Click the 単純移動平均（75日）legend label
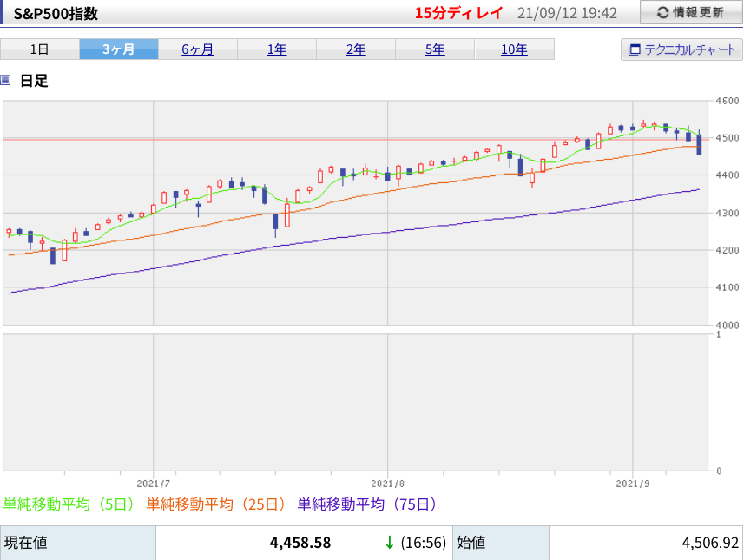The image size is (744, 560). (x=367, y=504)
